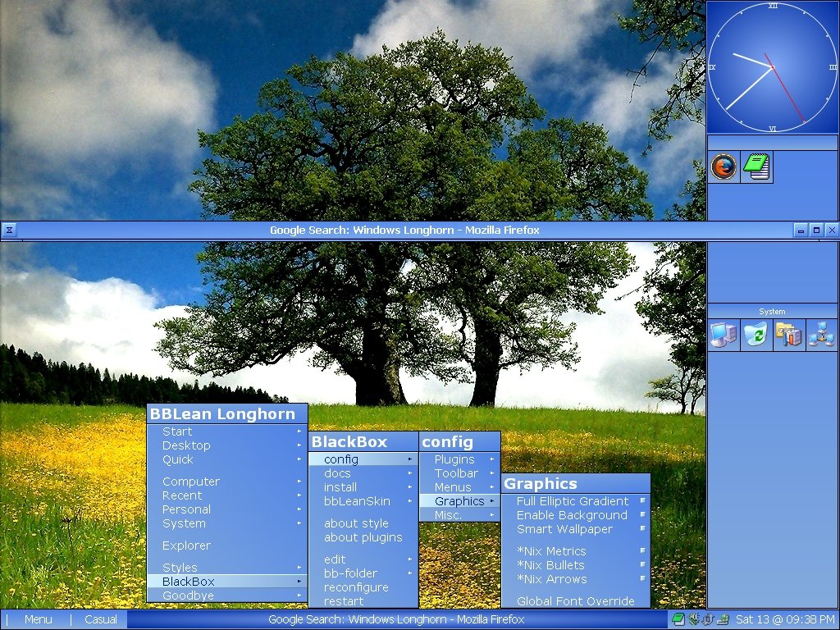This screenshot has width=840, height=630.
Task: Expand the Recent submenu
Action: pos(227,495)
